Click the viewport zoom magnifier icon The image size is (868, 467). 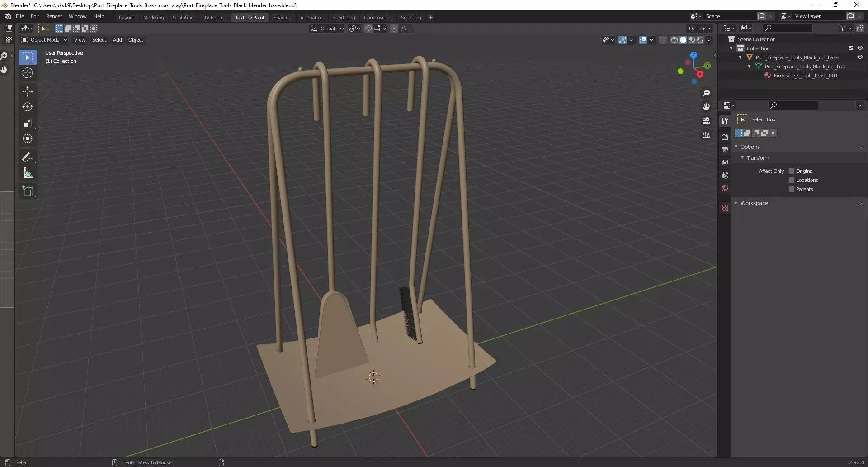(x=706, y=93)
